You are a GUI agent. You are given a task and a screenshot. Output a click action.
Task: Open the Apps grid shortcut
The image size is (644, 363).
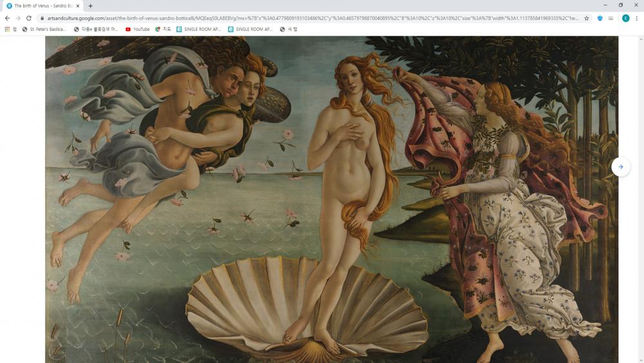[10, 29]
